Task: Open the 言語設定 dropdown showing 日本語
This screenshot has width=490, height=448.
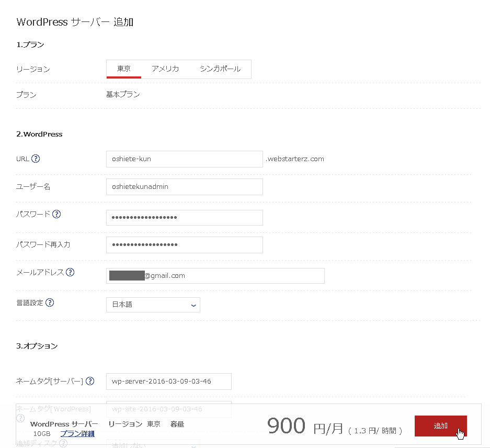Action: coord(153,305)
